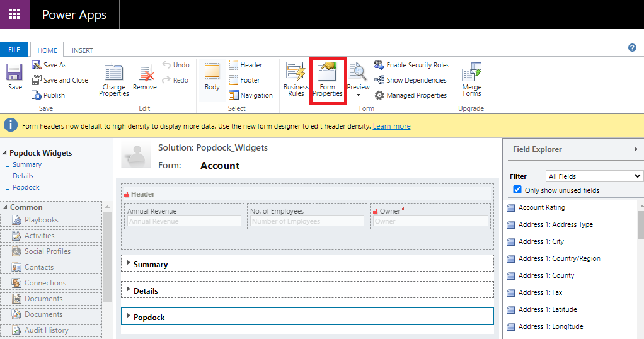
Task: Open the Power Apps app launcher waffle
Action: [14, 14]
